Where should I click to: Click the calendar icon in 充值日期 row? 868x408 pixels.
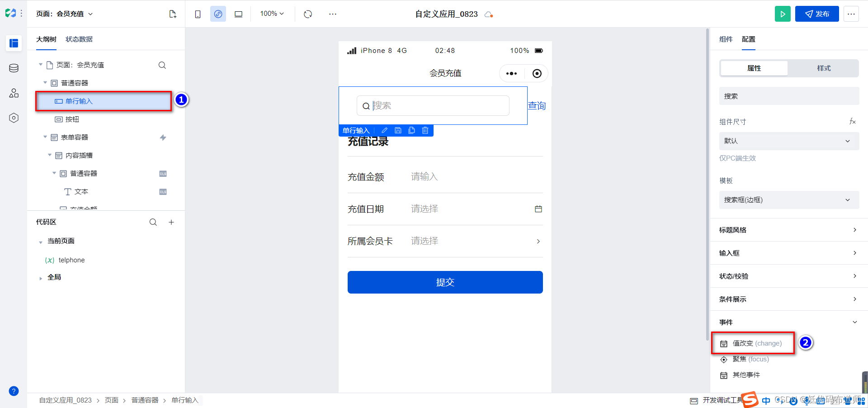tap(538, 209)
